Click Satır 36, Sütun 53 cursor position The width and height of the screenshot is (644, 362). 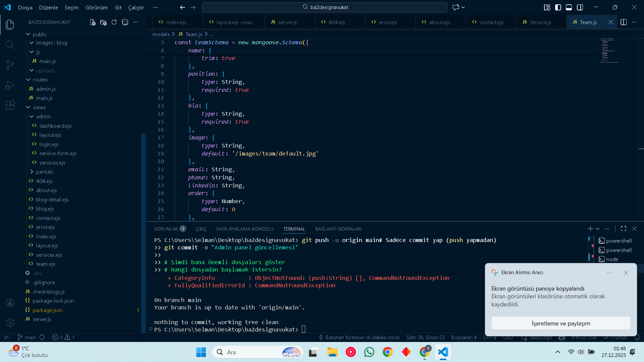425,337
